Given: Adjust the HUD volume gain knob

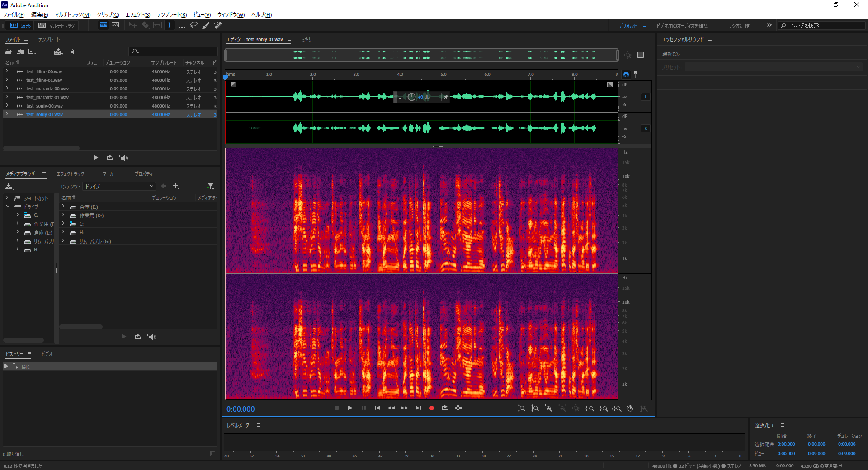Looking at the screenshot, I should click(x=411, y=97).
